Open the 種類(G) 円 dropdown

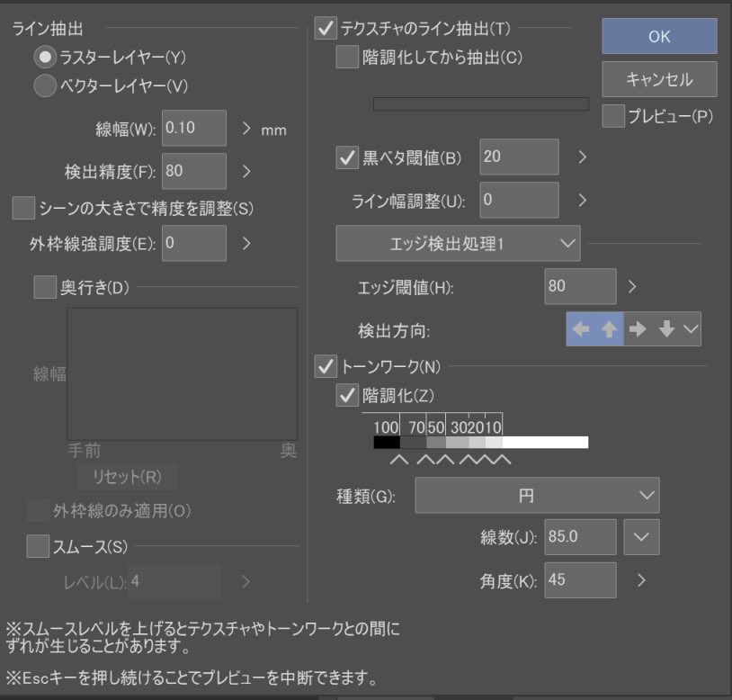tap(536, 494)
